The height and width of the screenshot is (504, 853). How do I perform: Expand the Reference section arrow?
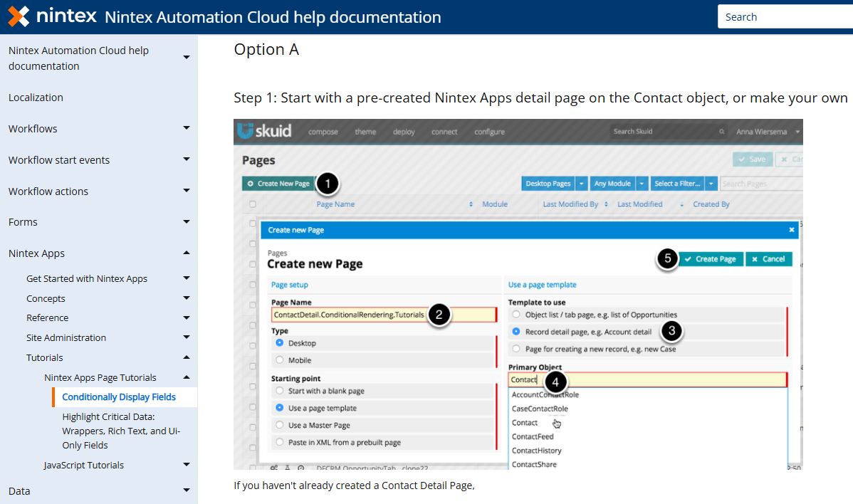pos(187,317)
